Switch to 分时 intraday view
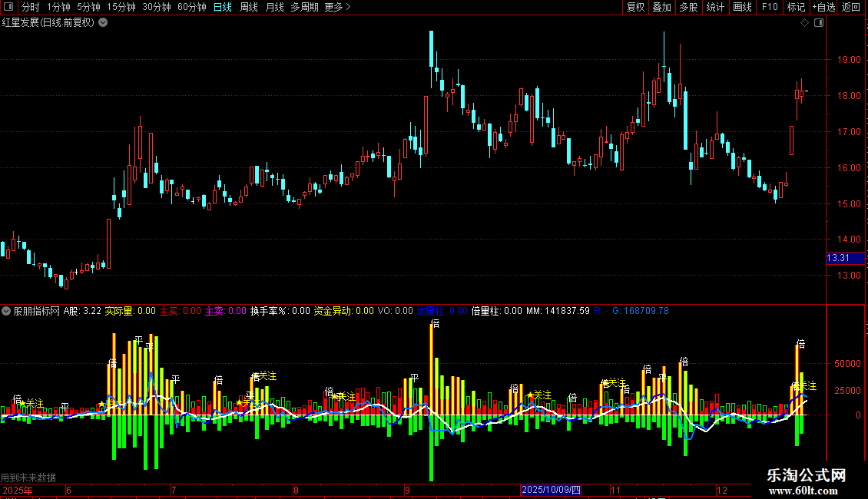The height and width of the screenshot is (499, 868). [30, 7]
